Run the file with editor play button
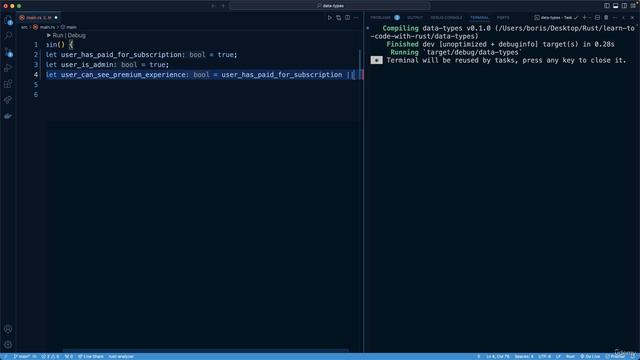640x360 pixels. 330,18
